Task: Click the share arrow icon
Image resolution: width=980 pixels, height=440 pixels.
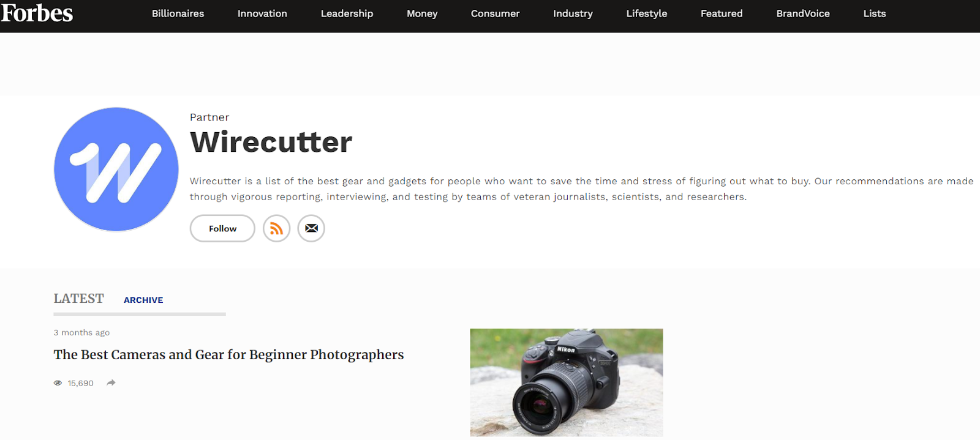Action: pos(111,383)
